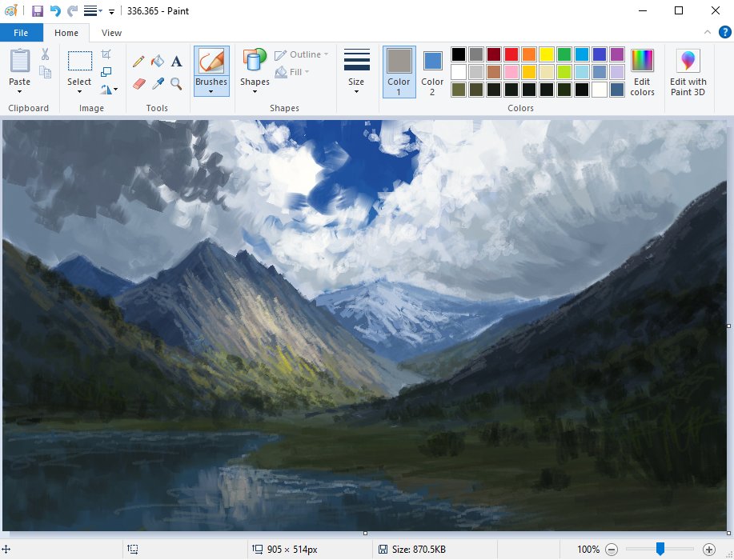The height and width of the screenshot is (560, 734).
Task: Undo the last action
Action: (55, 10)
